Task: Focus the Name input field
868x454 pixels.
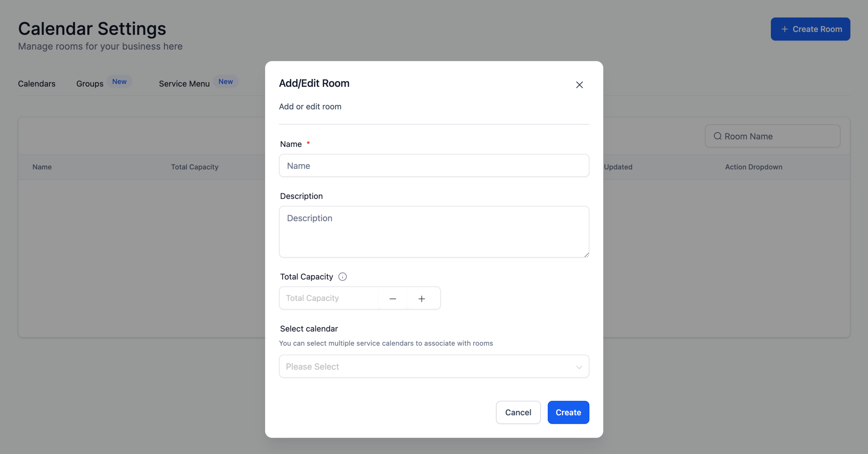Action: click(x=434, y=166)
